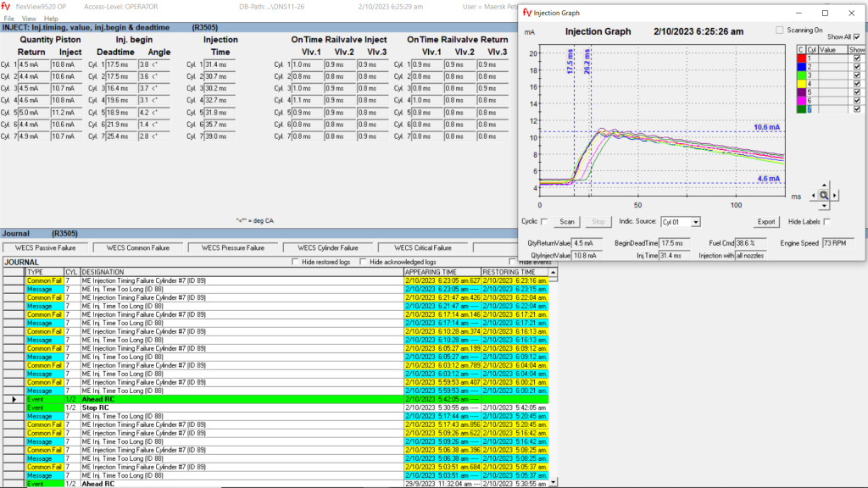Open the View menu
Viewport: 868px width, 488px height.
(29, 18)
